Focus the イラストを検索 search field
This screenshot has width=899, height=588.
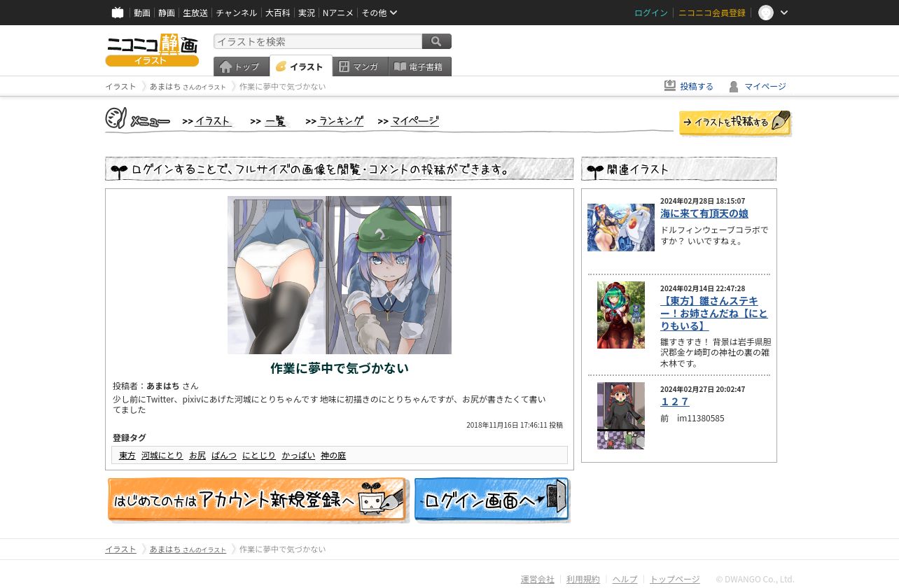318,41
